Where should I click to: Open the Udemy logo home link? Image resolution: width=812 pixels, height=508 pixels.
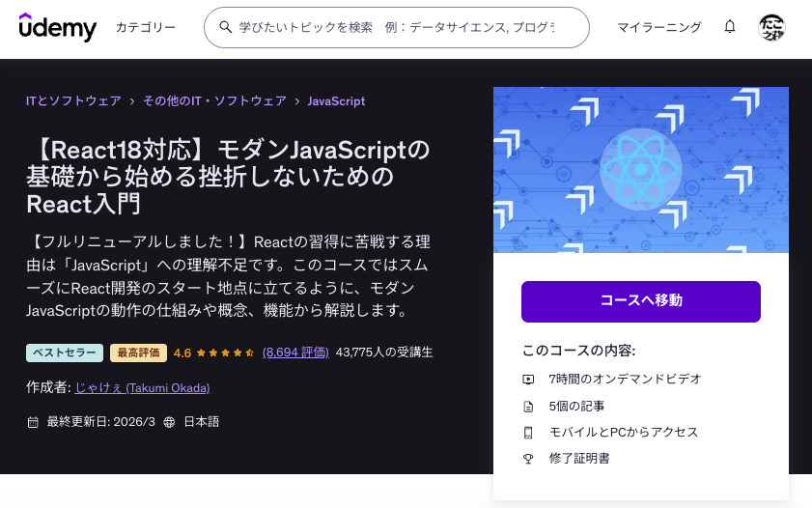point(58,27)
